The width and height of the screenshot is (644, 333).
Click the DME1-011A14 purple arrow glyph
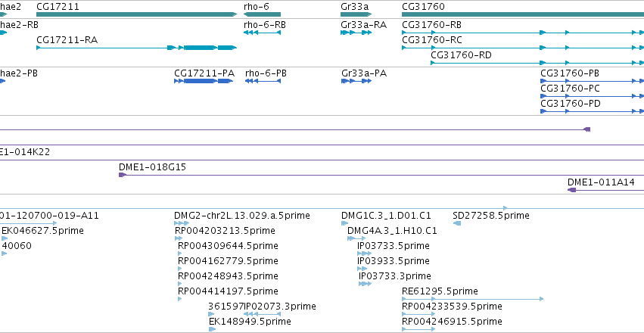click(571, 190)
